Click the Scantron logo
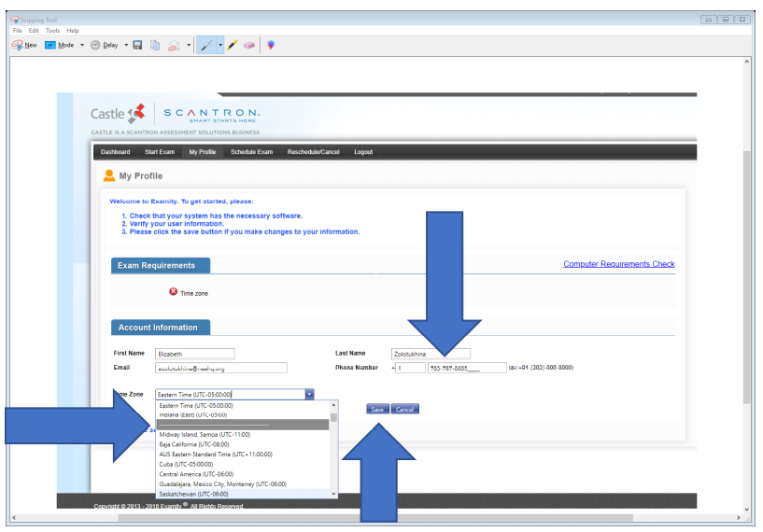 [211, 115]
